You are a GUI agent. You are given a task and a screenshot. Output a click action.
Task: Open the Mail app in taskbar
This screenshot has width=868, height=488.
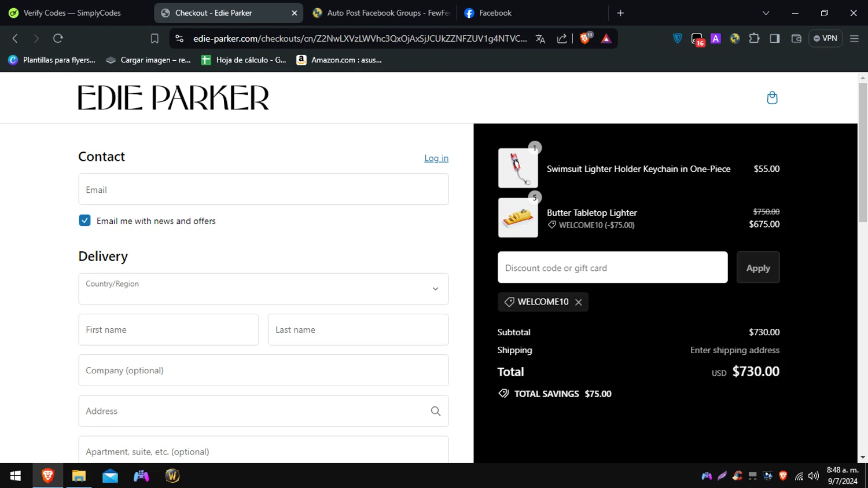coord(110,476)
